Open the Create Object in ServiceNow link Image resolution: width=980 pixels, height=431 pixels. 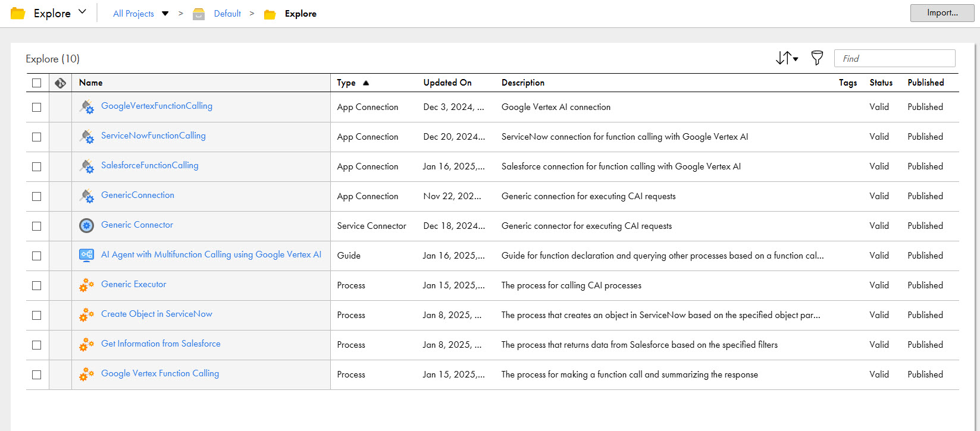156,314
